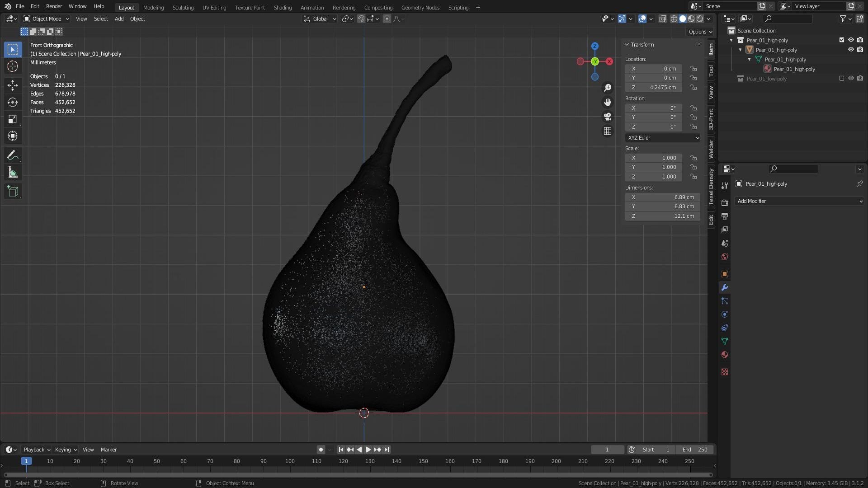Collapse Pear_01_high-poly collection in outliner
This screenshot has height=488, width=868.
click(731, 40)
